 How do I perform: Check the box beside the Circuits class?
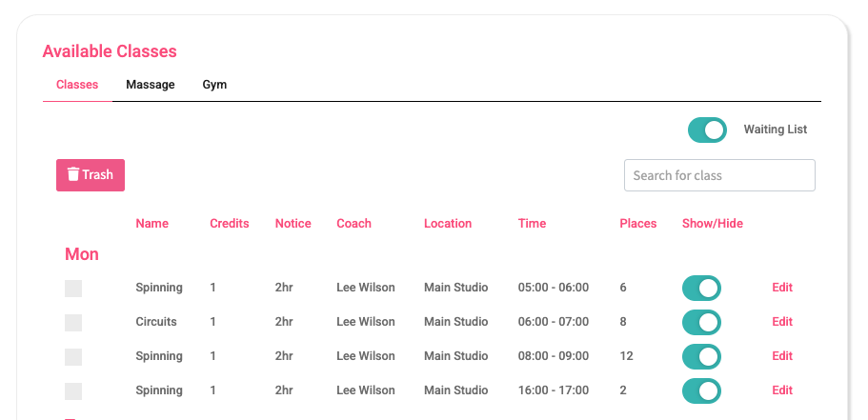tap(73, 323)
